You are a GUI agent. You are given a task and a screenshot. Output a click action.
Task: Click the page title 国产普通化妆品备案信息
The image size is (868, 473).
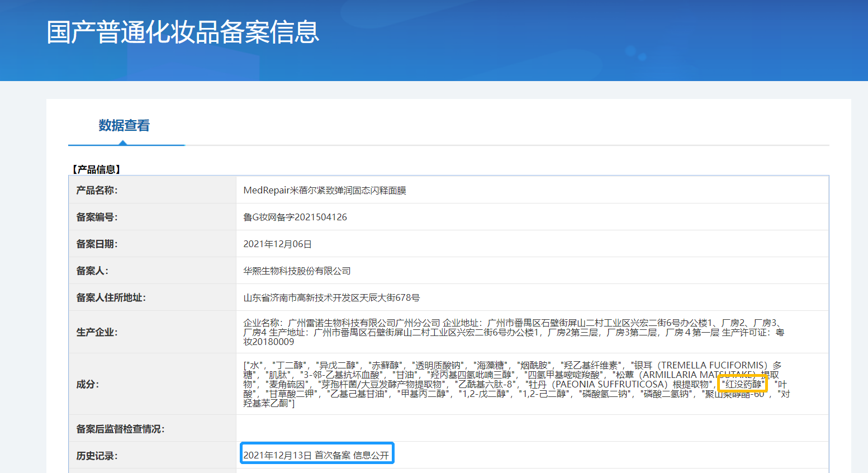183,32
